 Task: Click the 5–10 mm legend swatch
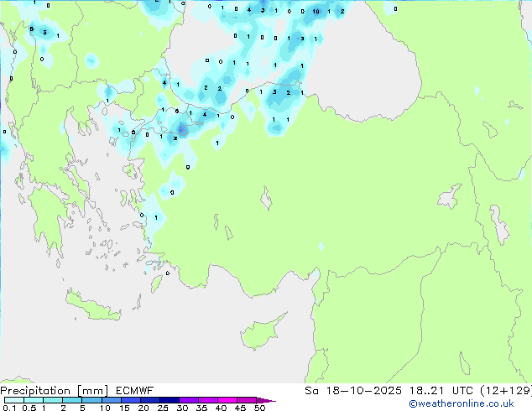91,400
